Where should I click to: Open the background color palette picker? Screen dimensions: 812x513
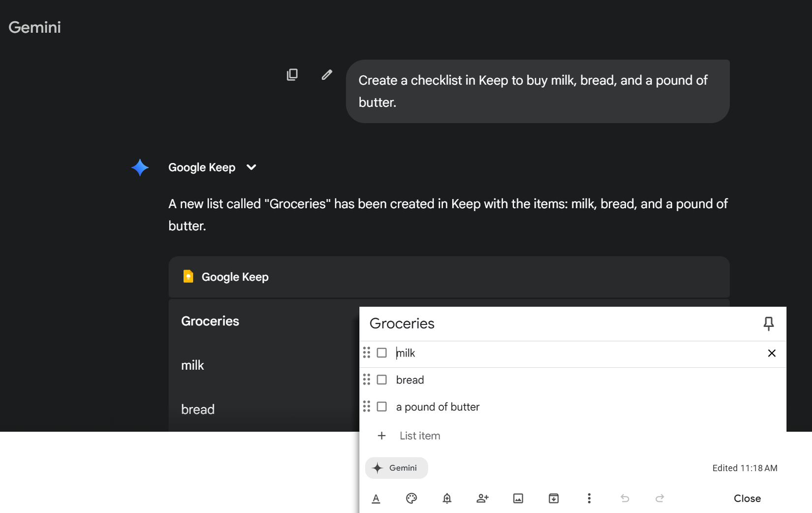click(x=411, y=498)
